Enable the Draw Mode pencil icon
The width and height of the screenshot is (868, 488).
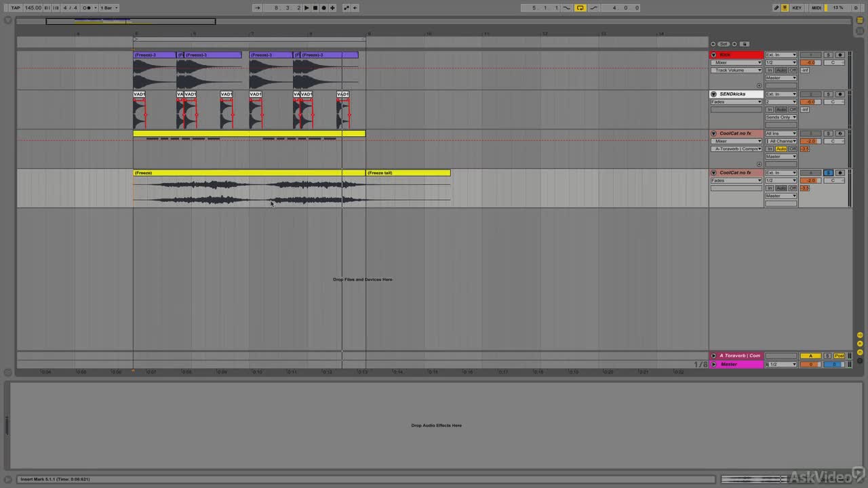[x=776, y=7]
